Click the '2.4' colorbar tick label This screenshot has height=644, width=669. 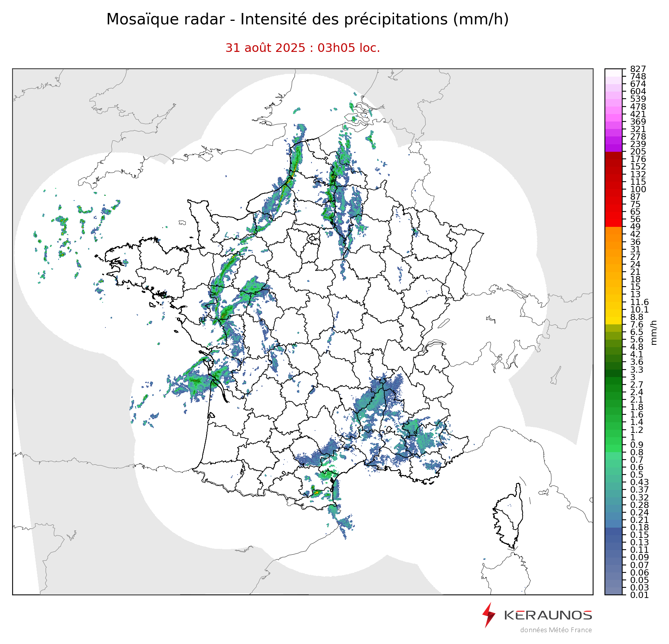click(x=637, y=392)
